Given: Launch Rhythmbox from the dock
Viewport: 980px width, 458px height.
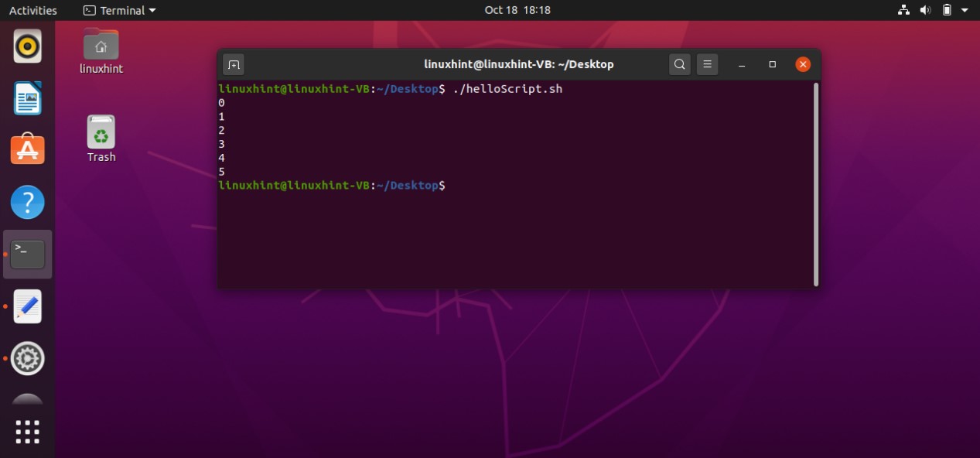Looking at the screenshot, I should click(28, 46).
